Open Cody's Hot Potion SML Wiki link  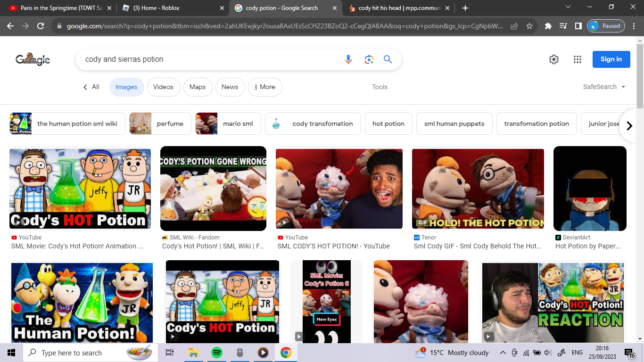(213, 246)
